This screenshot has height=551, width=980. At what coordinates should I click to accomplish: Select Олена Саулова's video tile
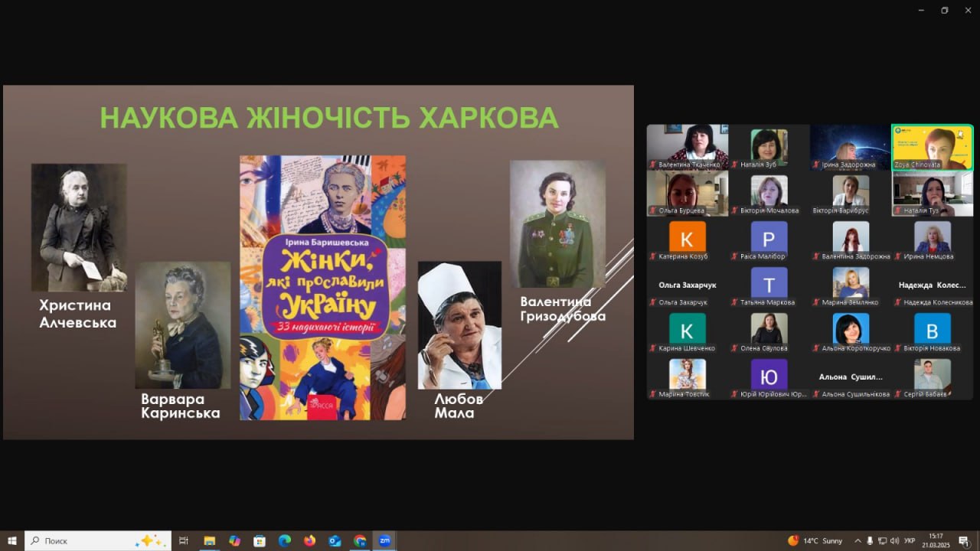coord(769,331)
